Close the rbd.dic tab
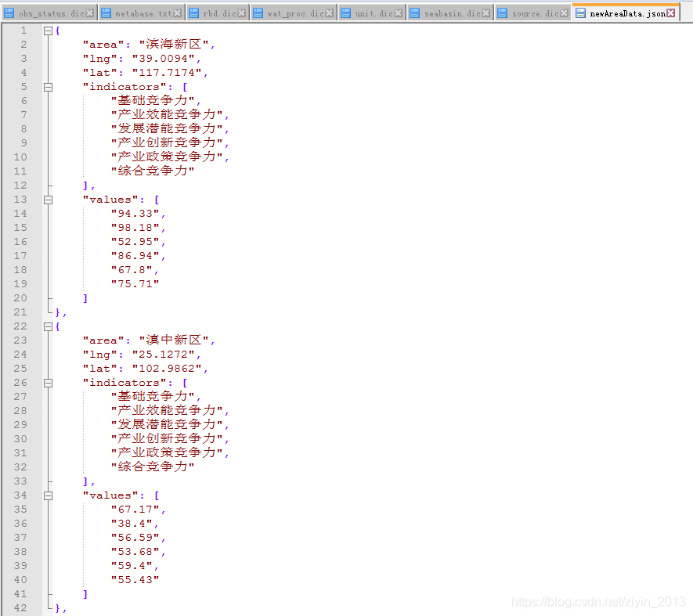 pyautogui.click(x=242, y=13)
